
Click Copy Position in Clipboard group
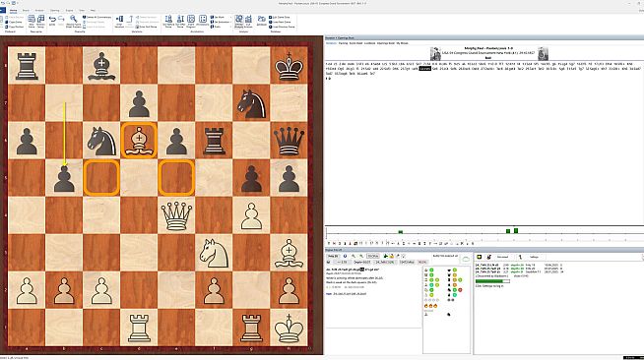pos(15,27)
